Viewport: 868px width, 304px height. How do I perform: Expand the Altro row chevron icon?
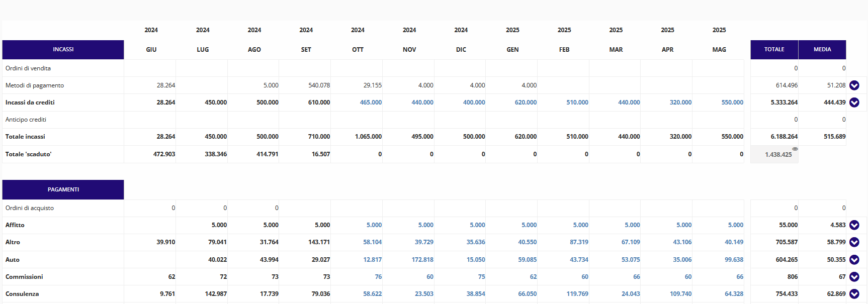click(854, 242)
